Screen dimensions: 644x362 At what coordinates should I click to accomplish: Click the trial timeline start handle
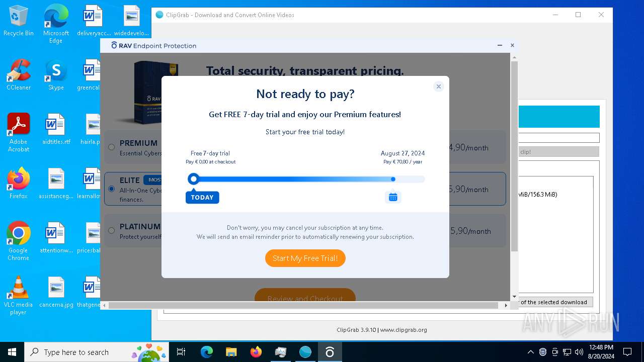point(193,179)
